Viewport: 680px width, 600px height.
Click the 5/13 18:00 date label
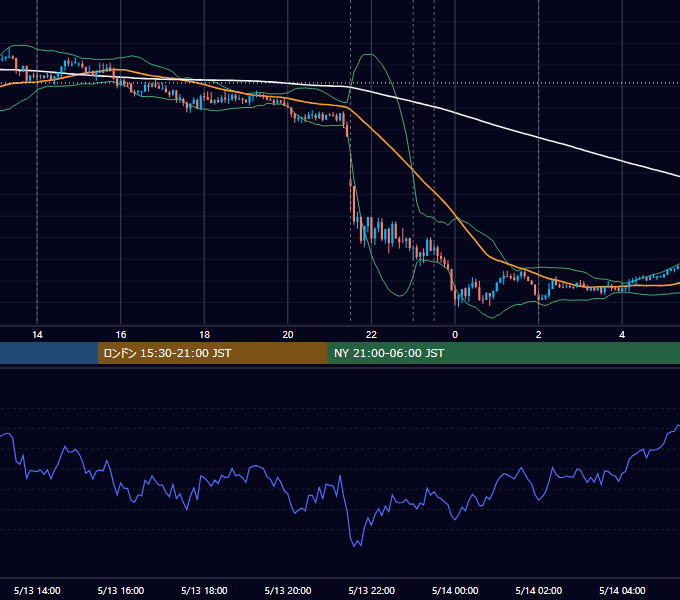pyautogui.click(x=204, y=590)
